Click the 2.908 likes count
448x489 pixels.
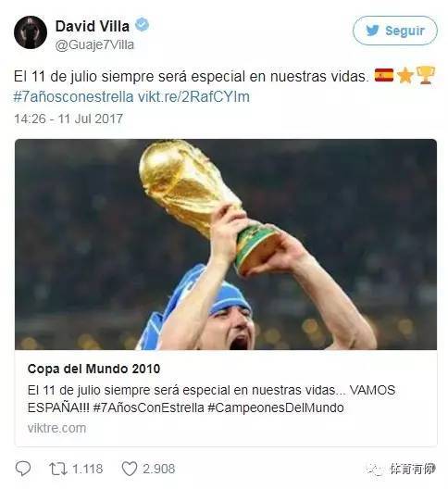pos(159,469)
